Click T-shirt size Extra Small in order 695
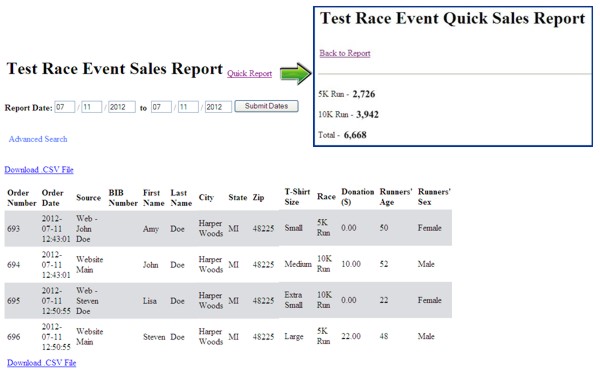 [x=293, y=300]
